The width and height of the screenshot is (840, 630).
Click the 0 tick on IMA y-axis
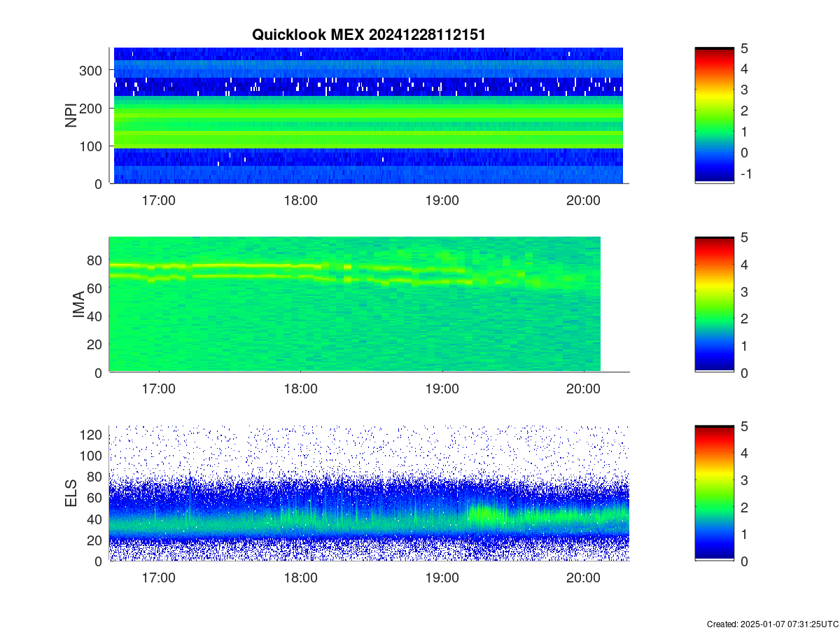[x=100, y=372]
